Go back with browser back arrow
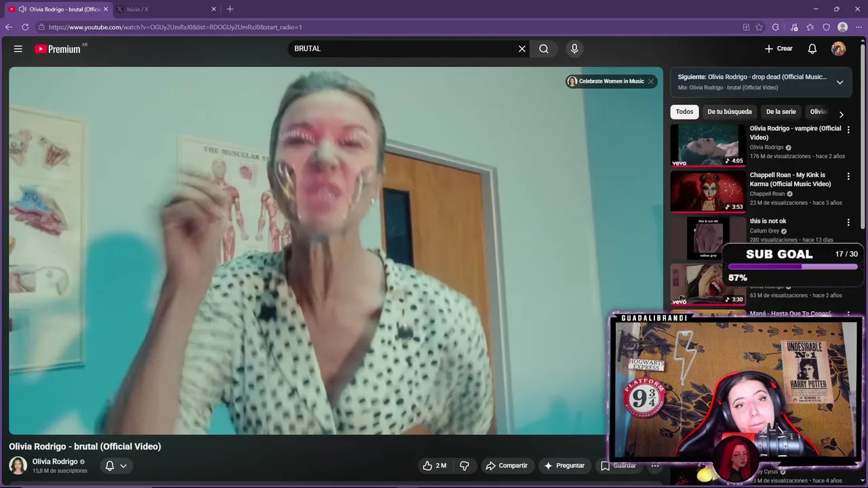The image size is (868, 488). pos(9,27)
